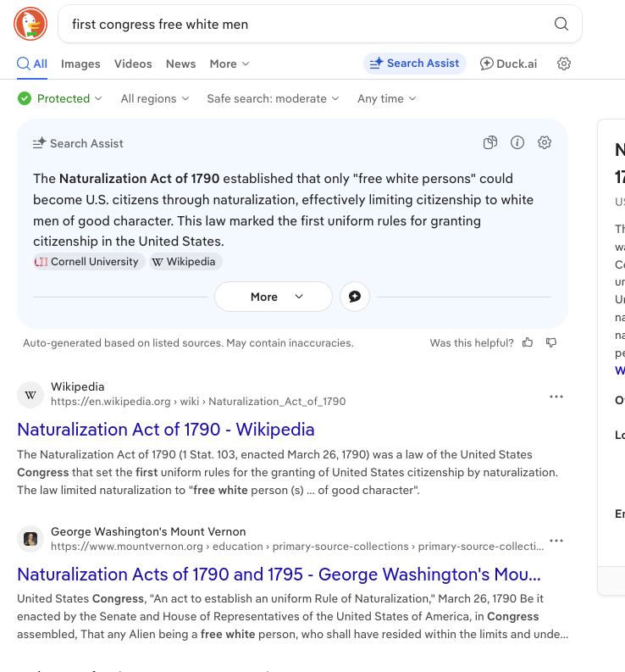Click the DuckDuckGo logo
The height and width of the screenshot is (672, 625).
pos(30,24)
